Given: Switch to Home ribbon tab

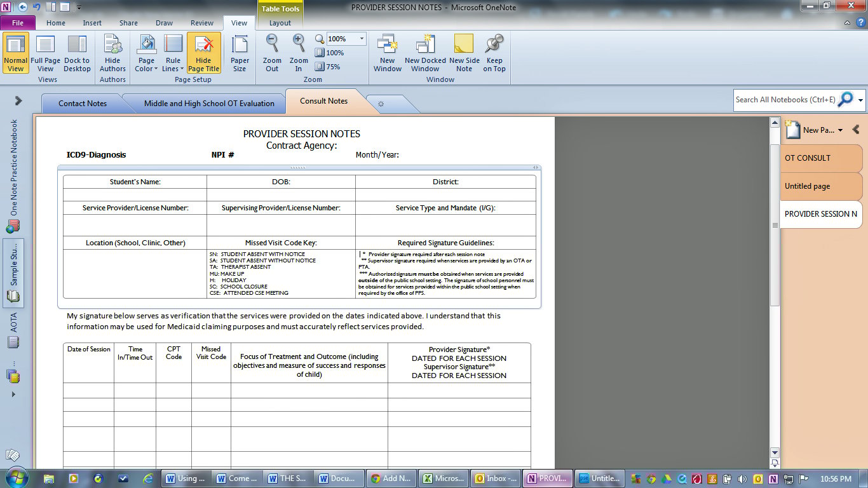Looking at the screenshot, I should click(56, 23).
